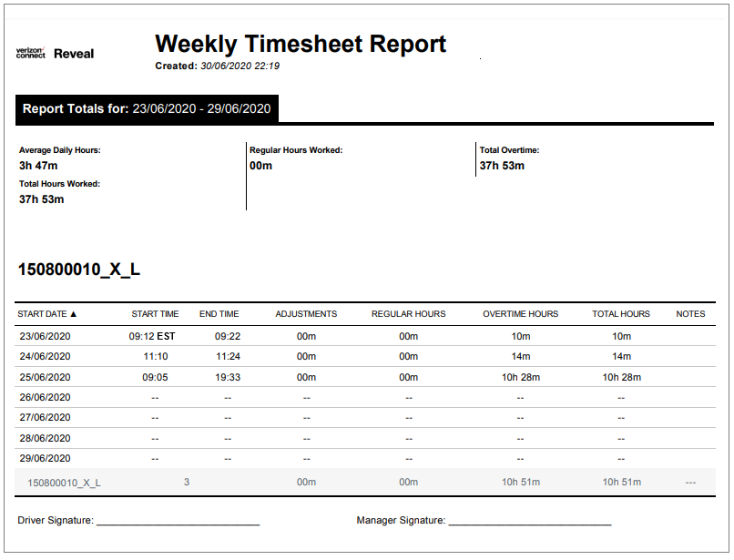
Task: Click the Manager Signature line
Action: pyautogui.click(x=531, y=521)
